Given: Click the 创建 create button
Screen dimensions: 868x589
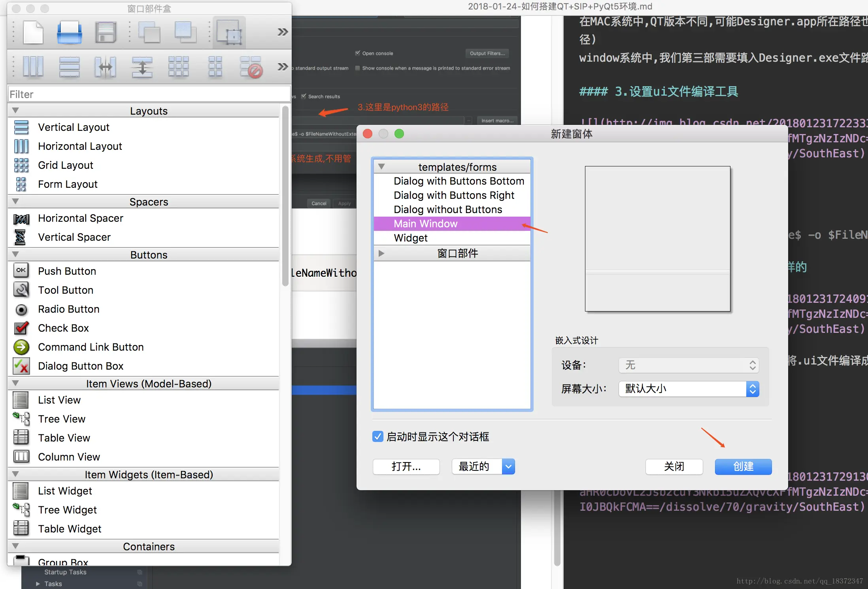Looking at the screenshot, I should (x=743, y=466).
